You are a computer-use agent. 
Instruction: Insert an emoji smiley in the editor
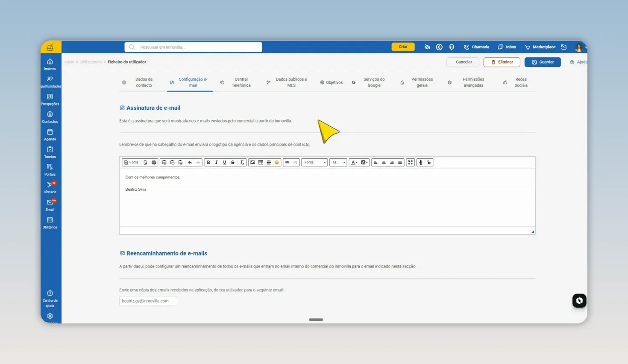click(x=277, y=163)
